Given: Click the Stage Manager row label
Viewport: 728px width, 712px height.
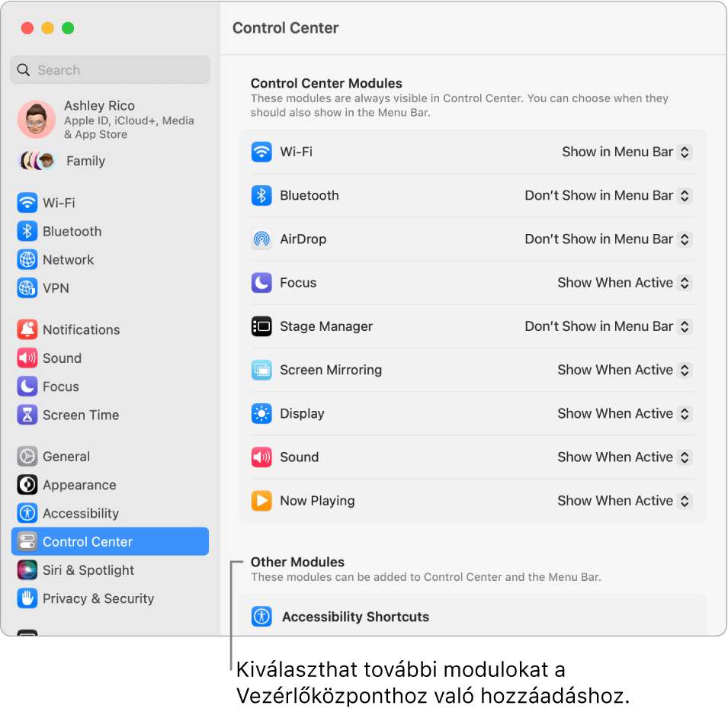Looking at the screenshot, I should (x=326, y=326).
